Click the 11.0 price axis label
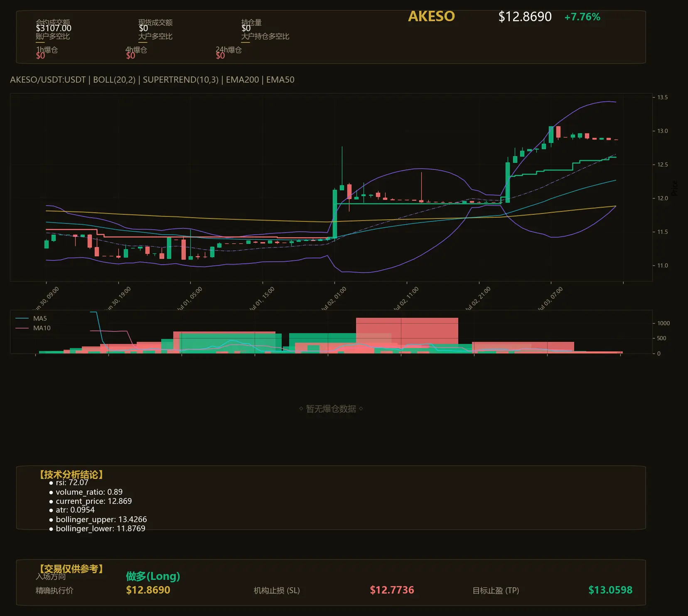Viewport: 688px width, 616px height. tap(663, 265)
